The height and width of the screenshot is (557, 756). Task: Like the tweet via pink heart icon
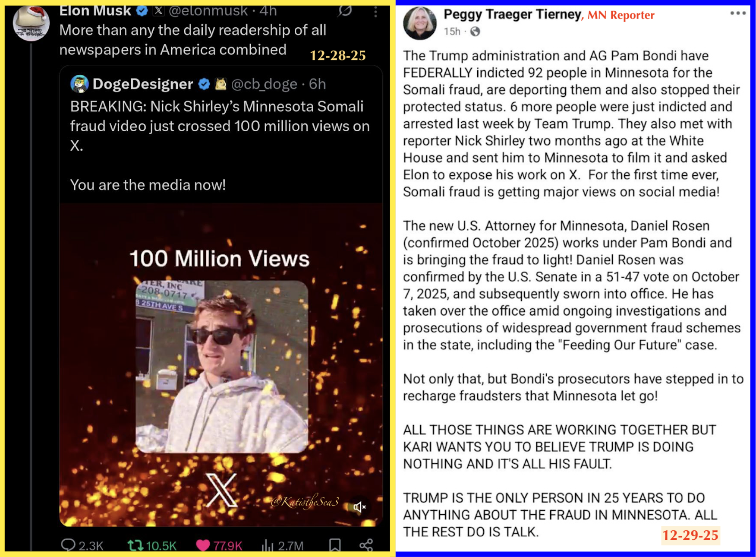point(203,545)
